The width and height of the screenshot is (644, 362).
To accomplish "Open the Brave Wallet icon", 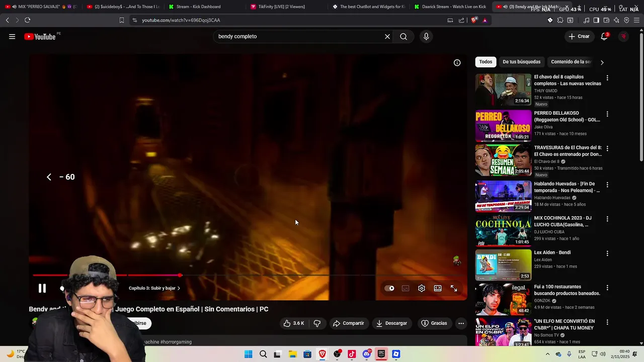I will tap(606, 20).
